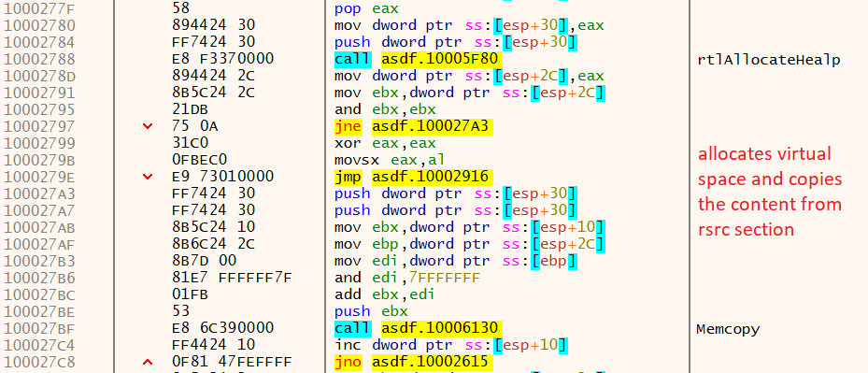Click address 10002799
868x373 pixels.
point(39,143)
